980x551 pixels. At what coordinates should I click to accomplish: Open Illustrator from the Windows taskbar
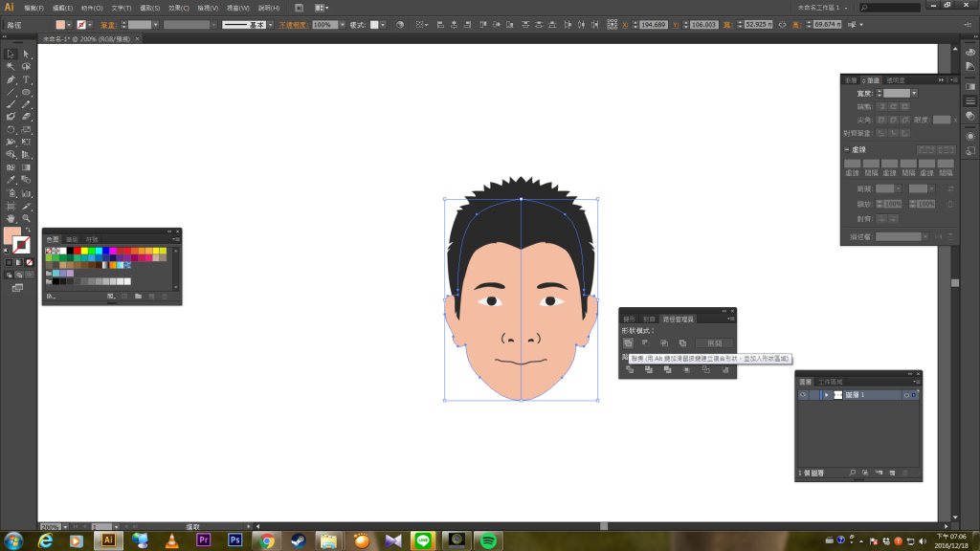108,540
